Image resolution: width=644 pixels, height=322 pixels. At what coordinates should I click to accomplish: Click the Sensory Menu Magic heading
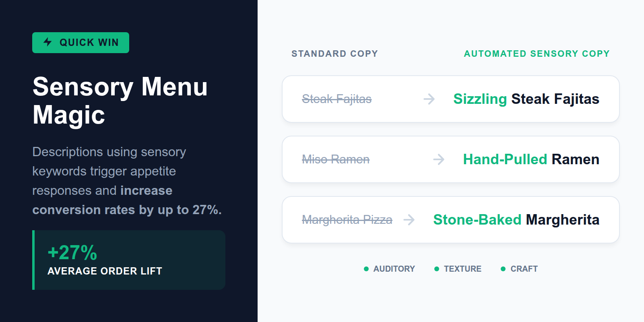point(120,101)
